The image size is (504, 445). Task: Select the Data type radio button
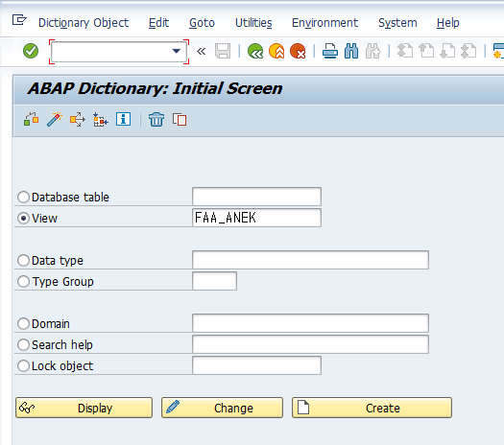[23, 261]
